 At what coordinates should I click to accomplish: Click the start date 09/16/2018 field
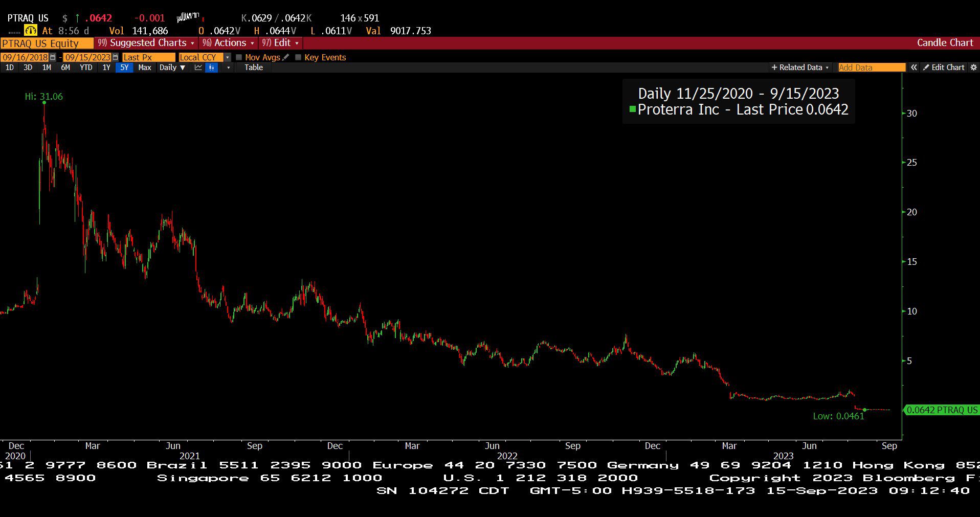pos(25,57)
